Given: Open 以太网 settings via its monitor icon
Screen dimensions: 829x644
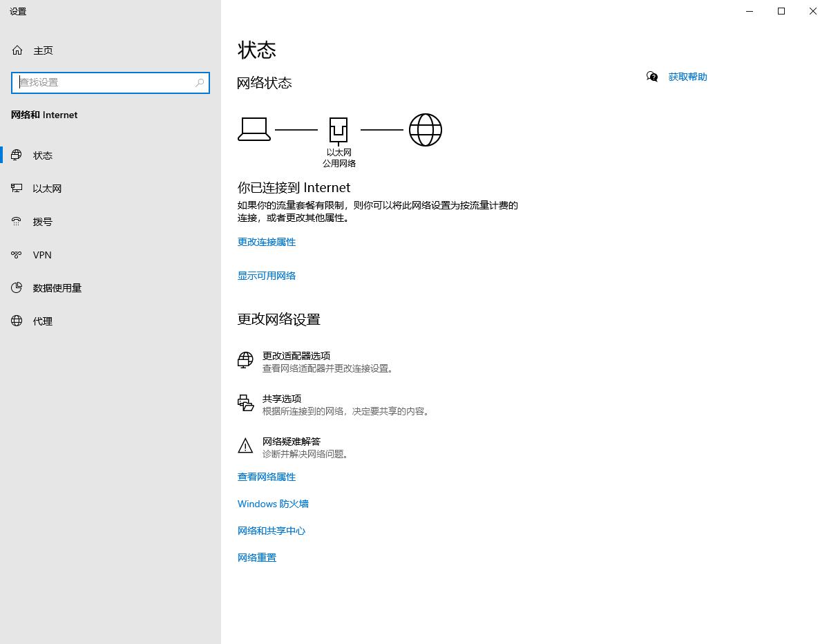Looking at the screenshot, I should [x=17, y=188].
